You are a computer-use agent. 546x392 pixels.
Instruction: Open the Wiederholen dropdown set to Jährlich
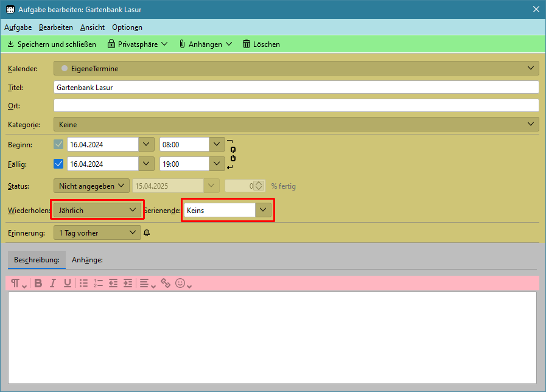coord(97,210)
